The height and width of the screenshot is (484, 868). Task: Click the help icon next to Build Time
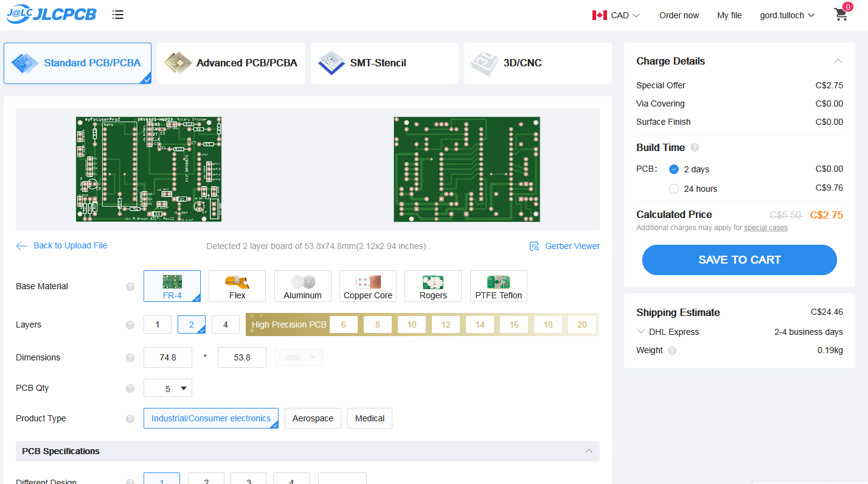coord(695,147)
